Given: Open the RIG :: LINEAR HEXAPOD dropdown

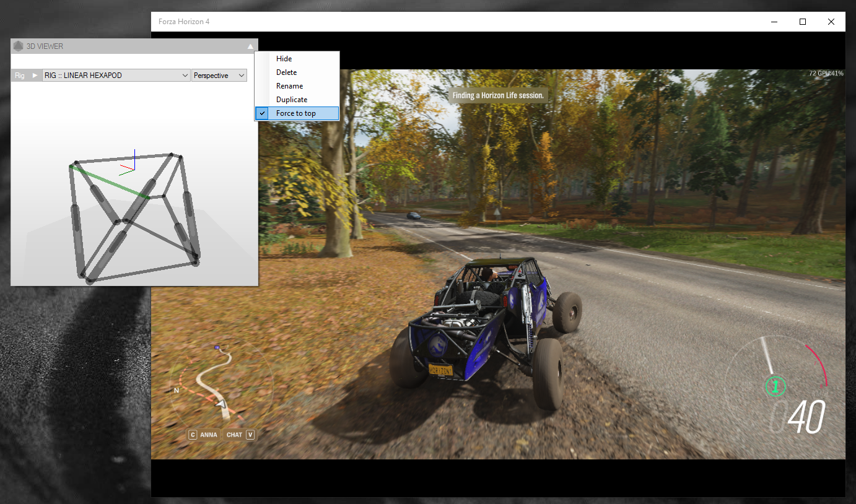Looking at the screenshot, I should click(x=116, y=76).
